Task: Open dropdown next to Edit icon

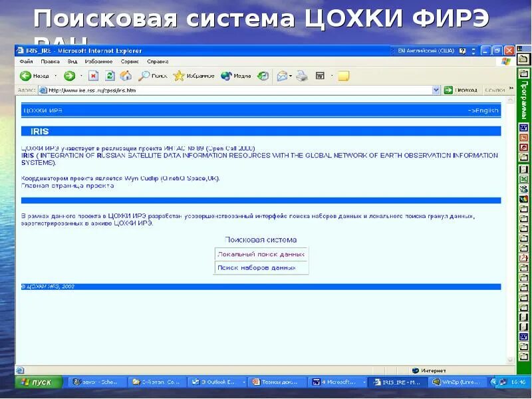Action: click(332, 76)
